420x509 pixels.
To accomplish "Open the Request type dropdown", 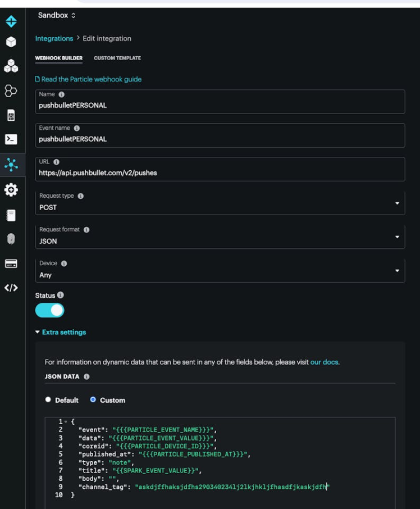I will tap(220, 203).
